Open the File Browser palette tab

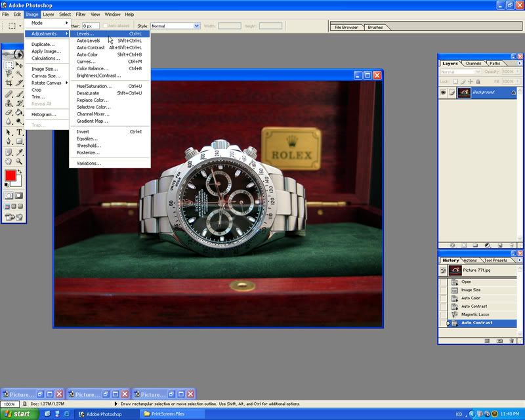point(346,28)
